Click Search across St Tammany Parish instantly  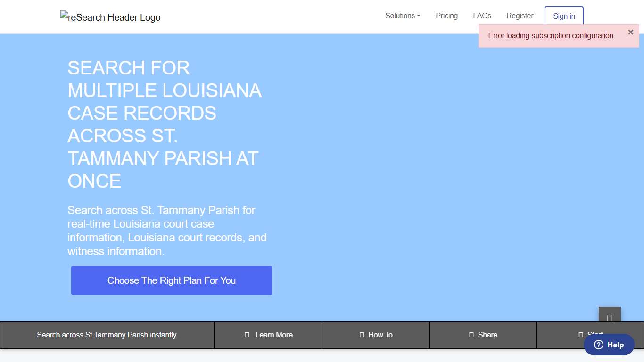107,335
